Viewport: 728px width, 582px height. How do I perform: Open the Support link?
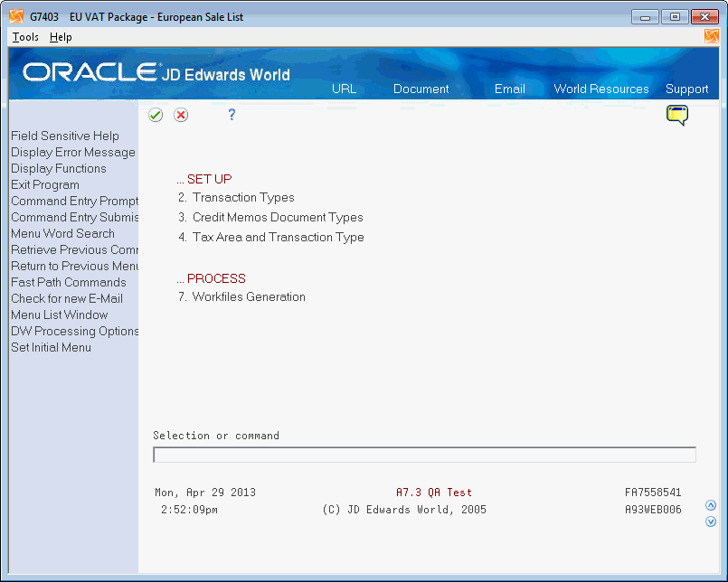pos(686,89)
